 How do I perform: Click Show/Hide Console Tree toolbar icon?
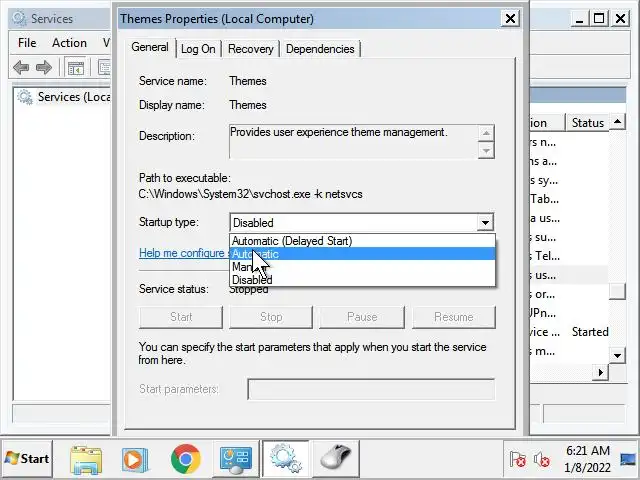point(76,67)
